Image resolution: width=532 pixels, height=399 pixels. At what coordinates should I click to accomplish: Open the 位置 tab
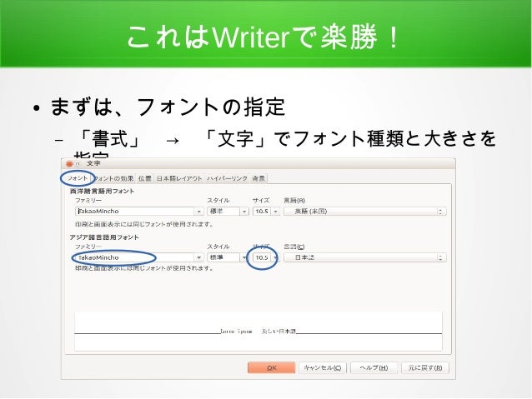point(145,178)
